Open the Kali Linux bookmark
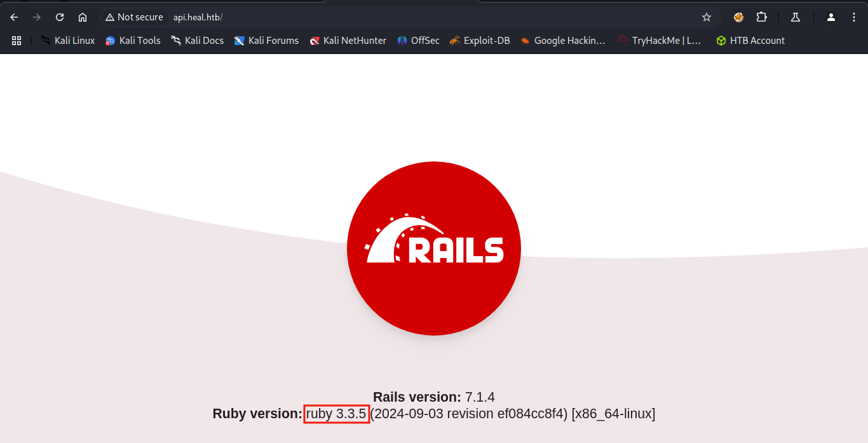The height and width of the screenshot is (443, 868). (x=67, y=41)
